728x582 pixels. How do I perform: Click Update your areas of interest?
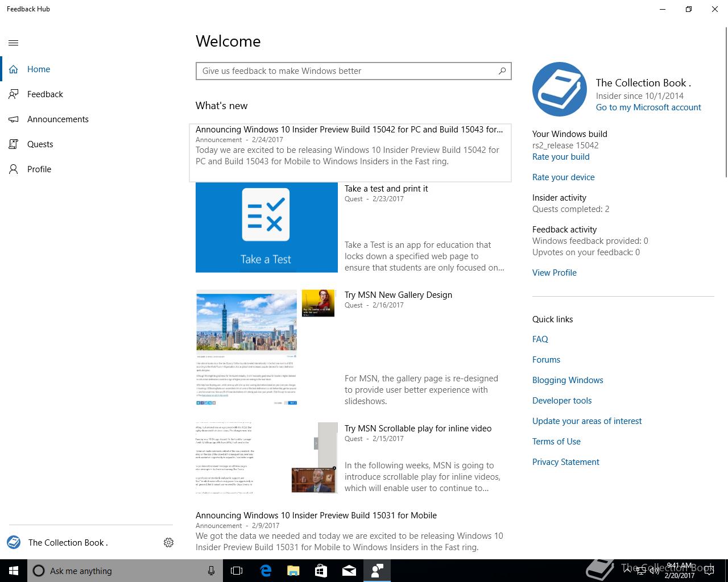point(587,421)
